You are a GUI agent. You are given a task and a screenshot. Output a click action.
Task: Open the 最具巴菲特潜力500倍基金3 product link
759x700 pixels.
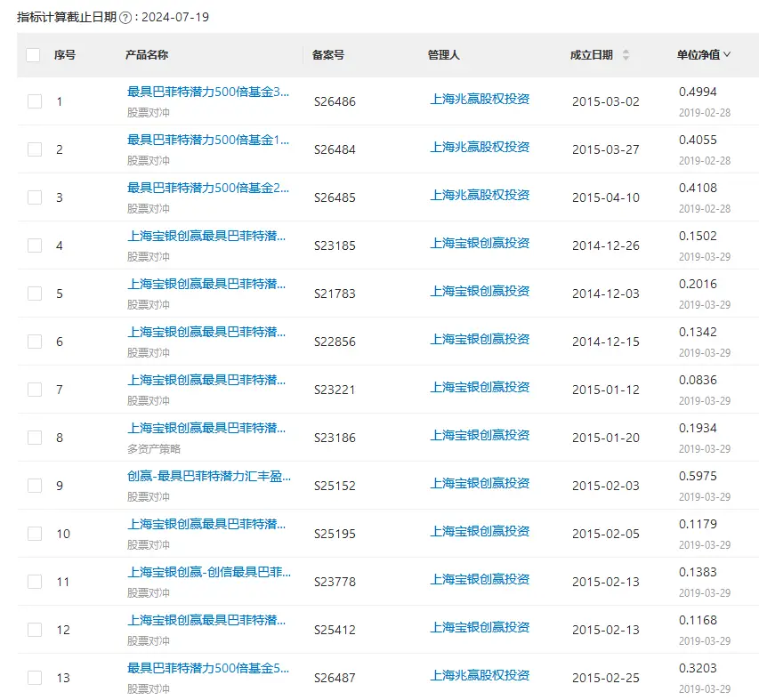(x=208, y=92)
